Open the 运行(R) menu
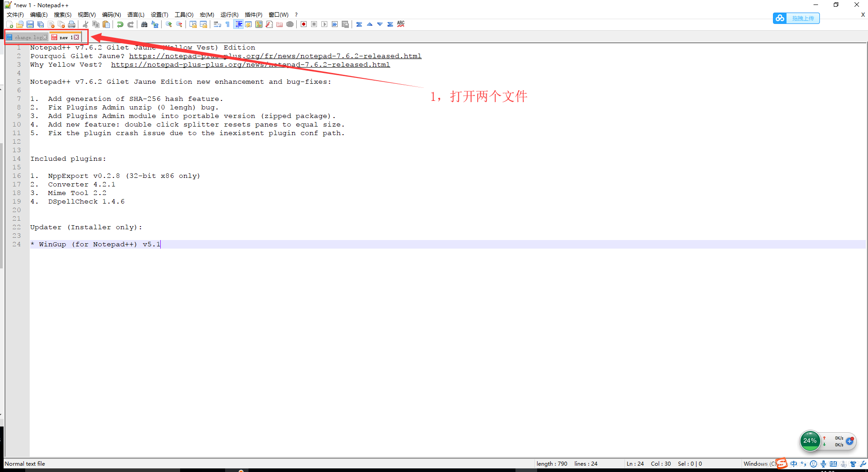868x472 pixels. point(230,15)
